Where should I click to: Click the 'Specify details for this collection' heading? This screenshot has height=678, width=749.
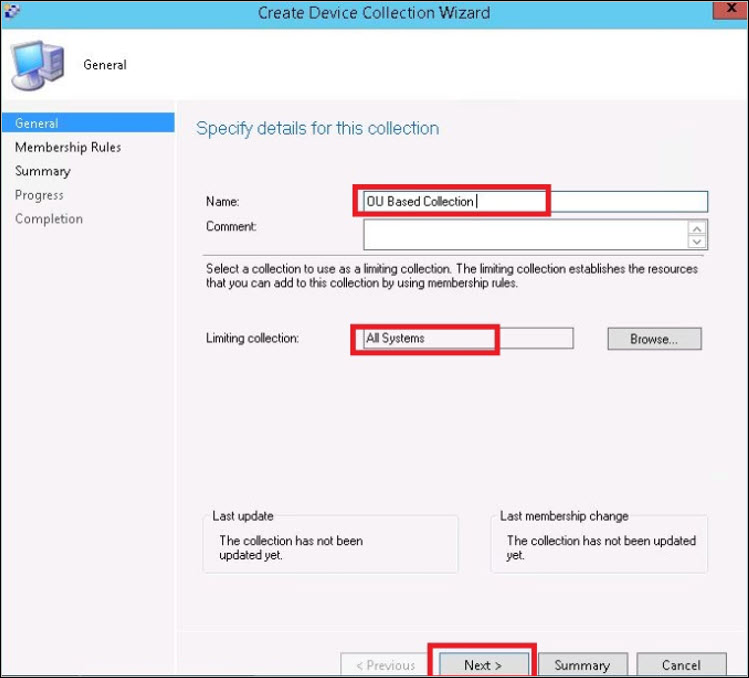pyautogui.click(x=318, y=129)
